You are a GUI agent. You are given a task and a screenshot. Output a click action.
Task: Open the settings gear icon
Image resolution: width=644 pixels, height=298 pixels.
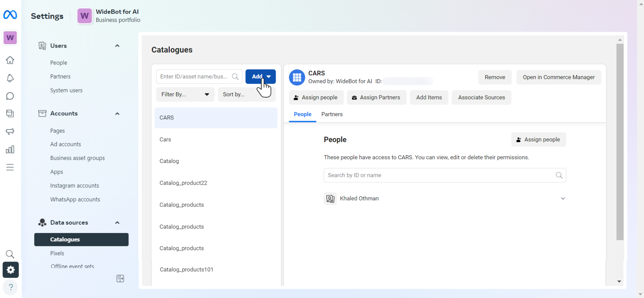point(11,270)
